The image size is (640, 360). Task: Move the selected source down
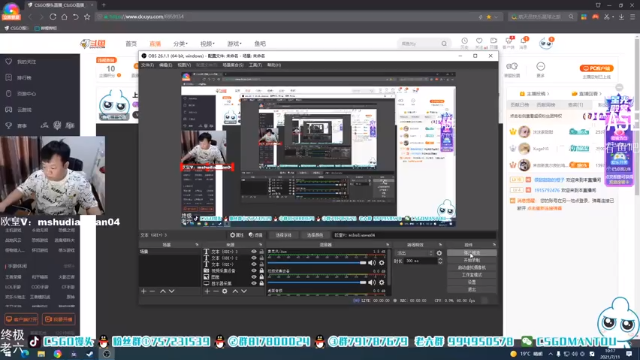[244, 291]
